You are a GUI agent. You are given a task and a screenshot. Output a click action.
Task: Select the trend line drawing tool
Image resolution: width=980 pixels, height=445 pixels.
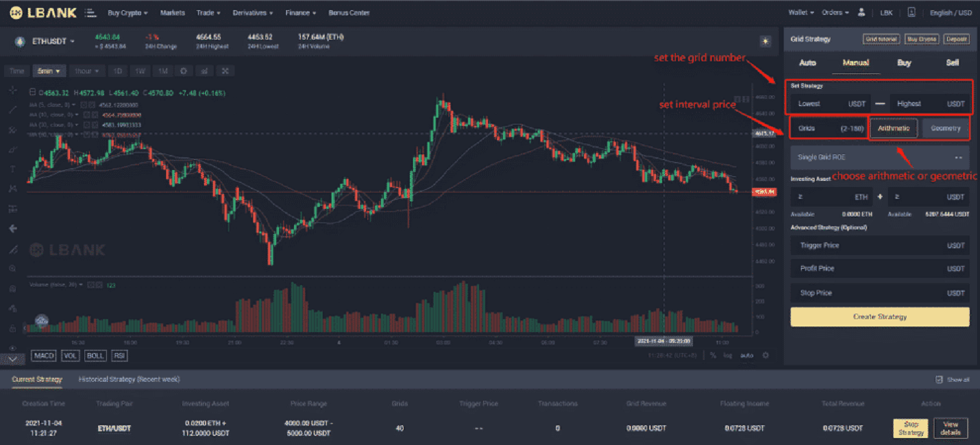pos(12,109)
